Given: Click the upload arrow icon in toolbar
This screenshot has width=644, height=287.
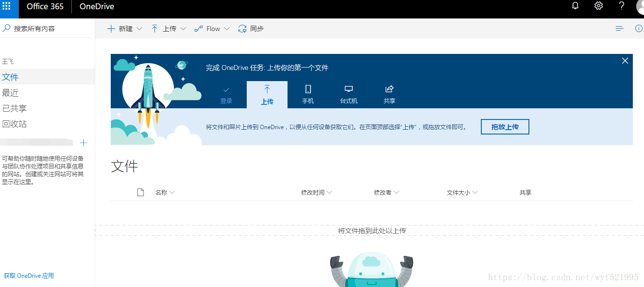Looking at the screenshot, I should pos(154,29).
